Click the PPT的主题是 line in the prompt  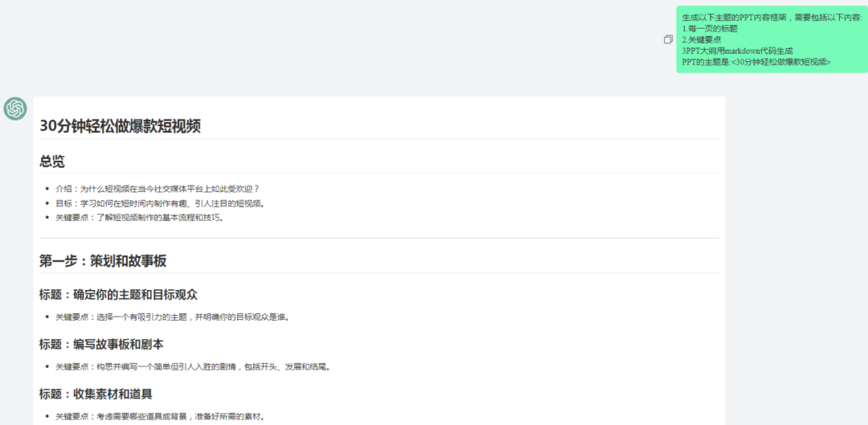coord(756,62)
